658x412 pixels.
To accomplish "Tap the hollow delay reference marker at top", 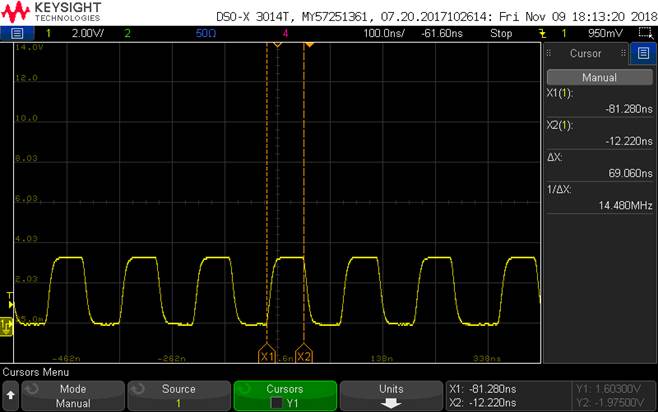I will (277, 44).
